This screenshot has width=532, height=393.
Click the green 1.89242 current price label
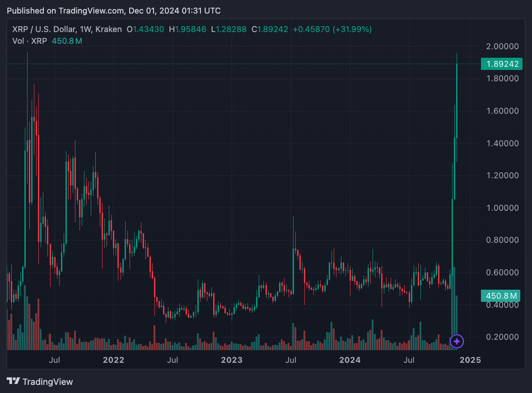501,64
